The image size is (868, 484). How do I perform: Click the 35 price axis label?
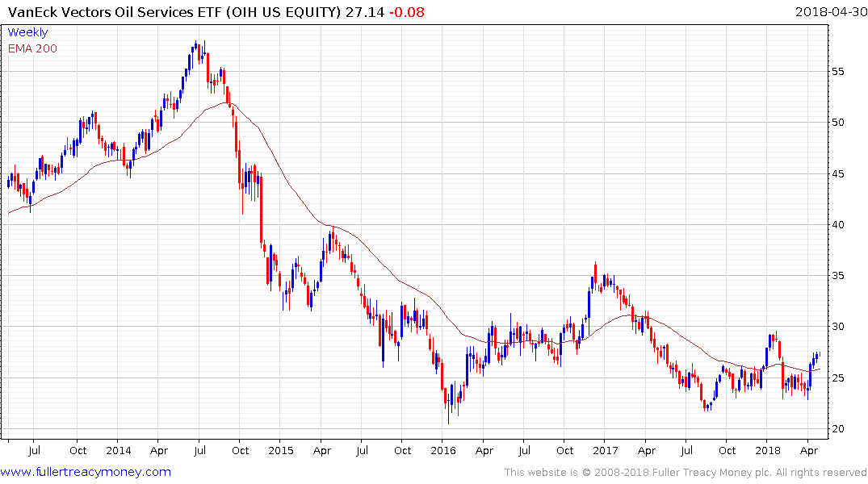coord(837,275)
